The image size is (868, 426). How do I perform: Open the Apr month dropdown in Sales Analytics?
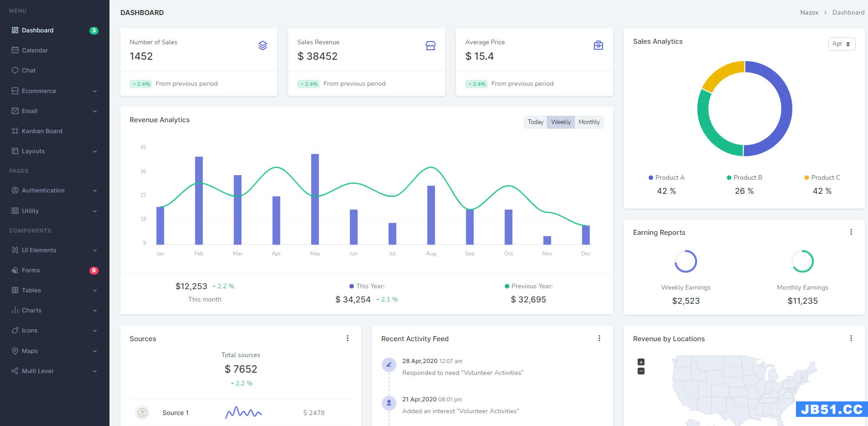(842, 44)
